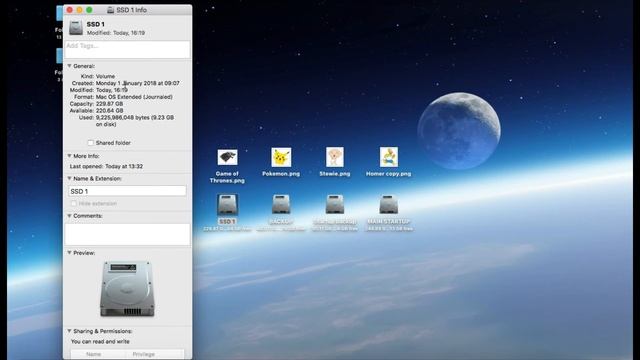Minimize the SSD 1 Info window
Viewport: 640px width, 360px height.
[80, 10]
